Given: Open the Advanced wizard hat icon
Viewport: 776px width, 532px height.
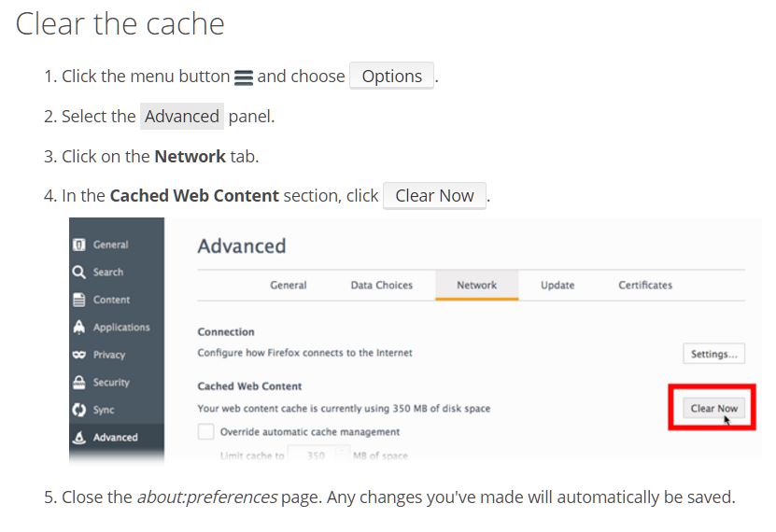Looking at the screenshot, I should pyautogui.click(x=79, y=437).
